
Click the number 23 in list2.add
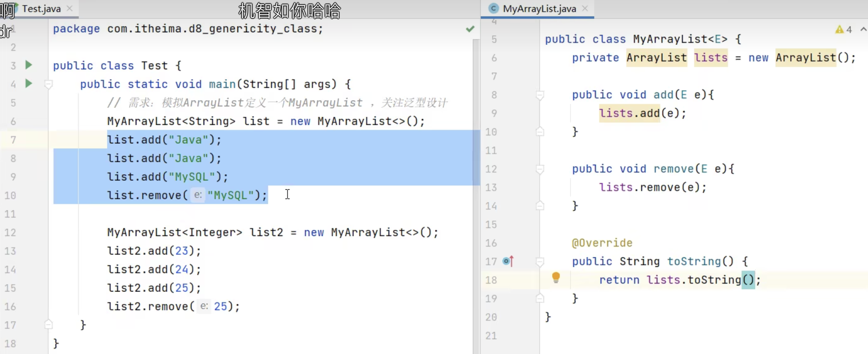(182, 251)
